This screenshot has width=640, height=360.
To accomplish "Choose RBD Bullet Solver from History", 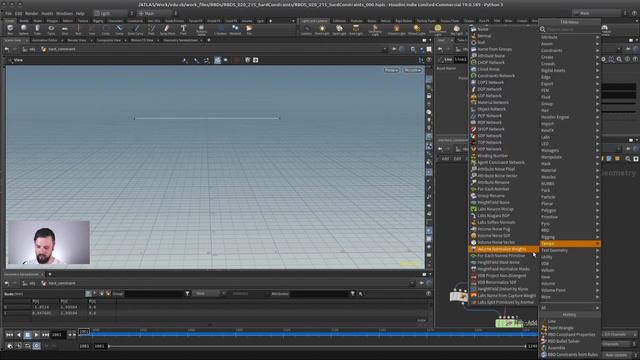I will click(x=570, y=341).
